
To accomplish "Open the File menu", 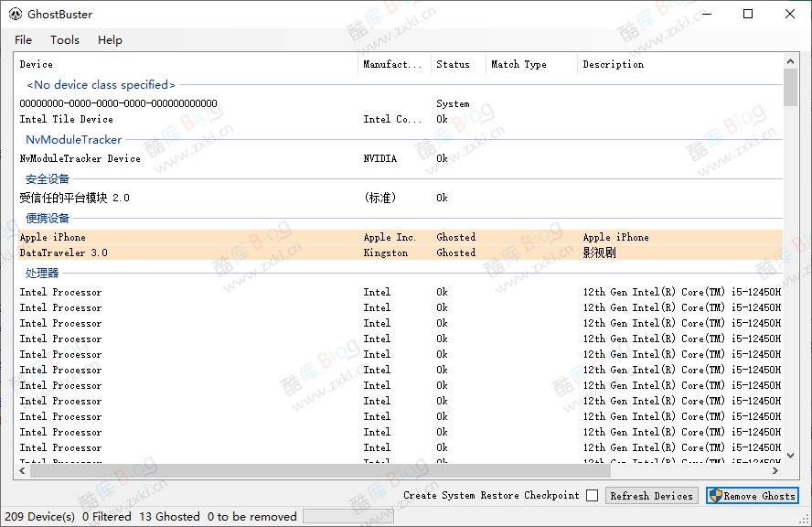I will coord(24,40).
